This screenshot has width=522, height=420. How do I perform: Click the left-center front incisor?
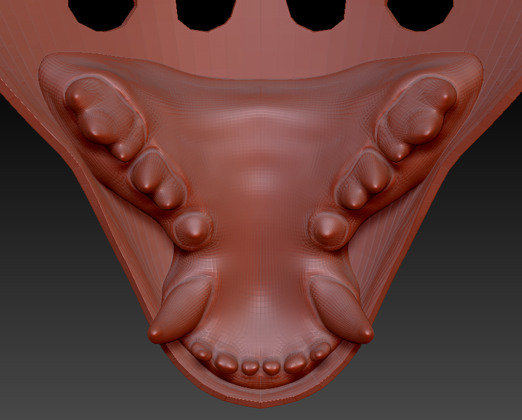[x=250, y=367]
